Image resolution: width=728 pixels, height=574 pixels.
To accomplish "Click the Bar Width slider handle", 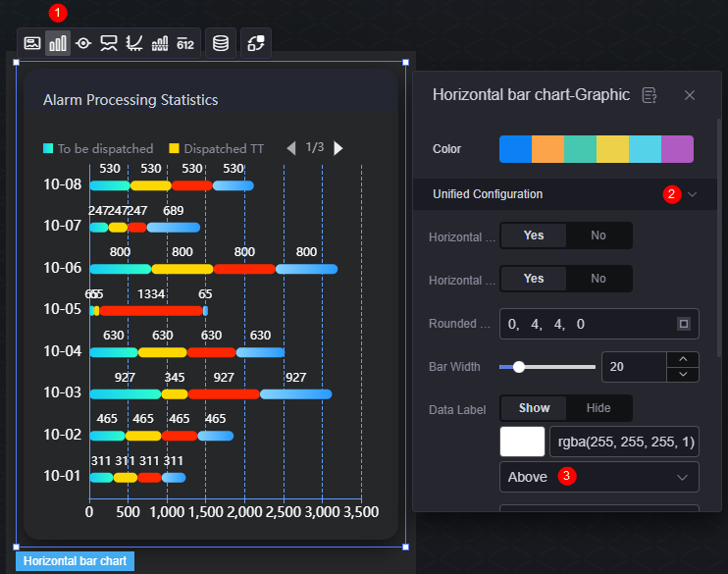I will click(519, 367).
